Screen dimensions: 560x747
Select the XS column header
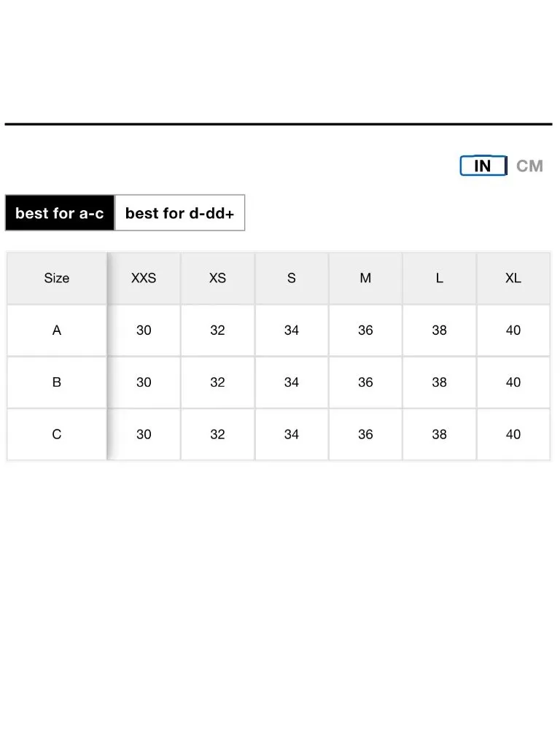click(x=217, y=278)
